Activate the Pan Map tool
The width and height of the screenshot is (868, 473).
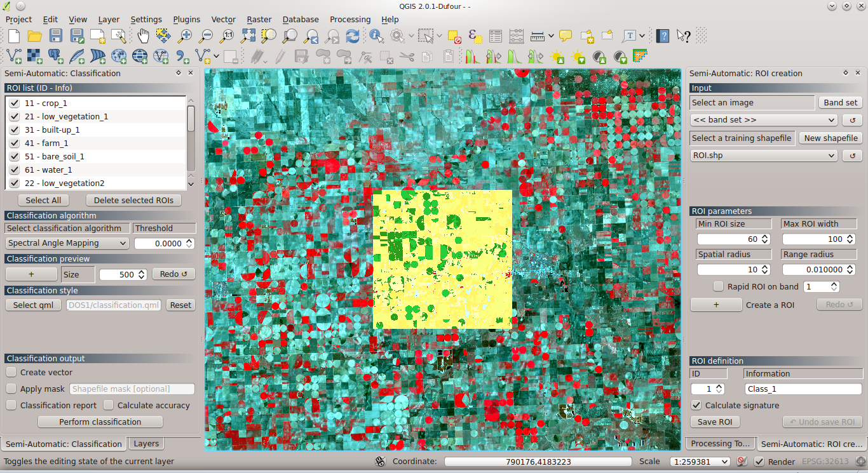(143, 36)
